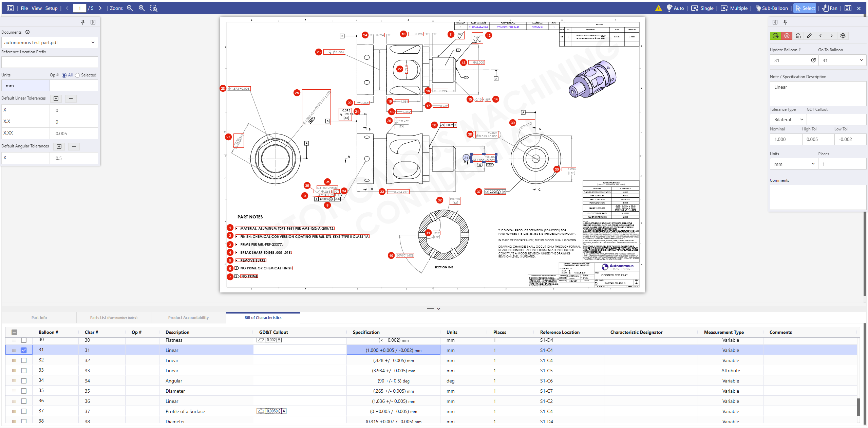This screenshot has height=428, width=868.
Task: Add a Default Angular Tolerance with plus button
Action: pyautogui.click(x=59, y=146)
